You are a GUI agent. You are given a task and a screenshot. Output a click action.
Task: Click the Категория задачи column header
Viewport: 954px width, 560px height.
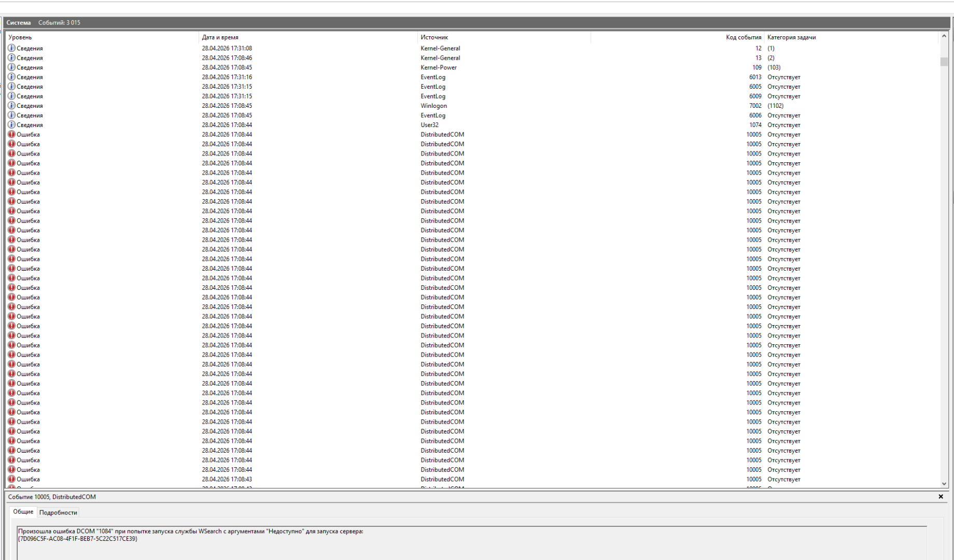click(x=791, y=37)
